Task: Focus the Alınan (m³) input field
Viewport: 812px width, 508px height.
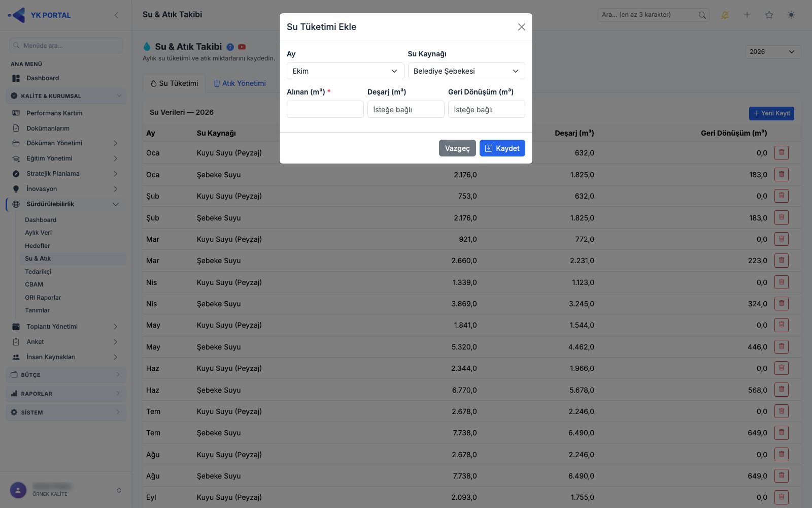Action: tap(325, 109)
